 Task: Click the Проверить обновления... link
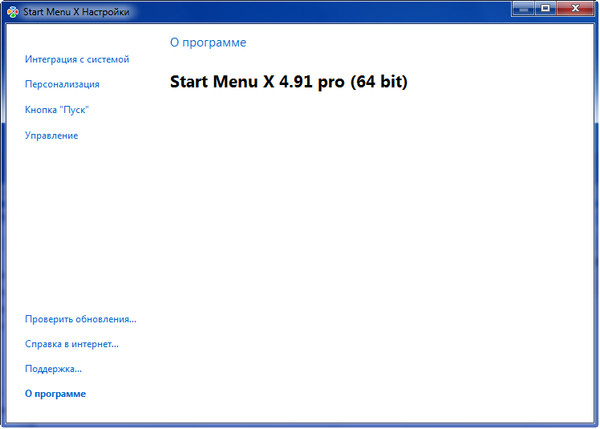pos(80,319)
